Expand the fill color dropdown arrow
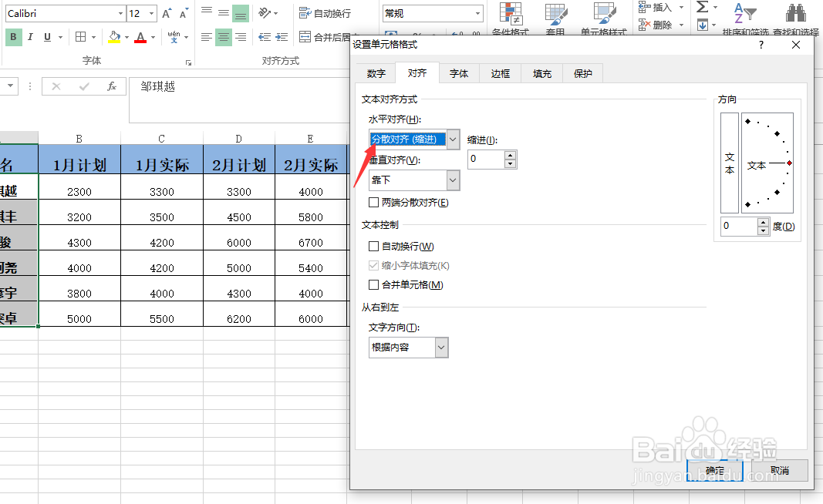This screenshot has width=823, height=504. pos(127,37)
